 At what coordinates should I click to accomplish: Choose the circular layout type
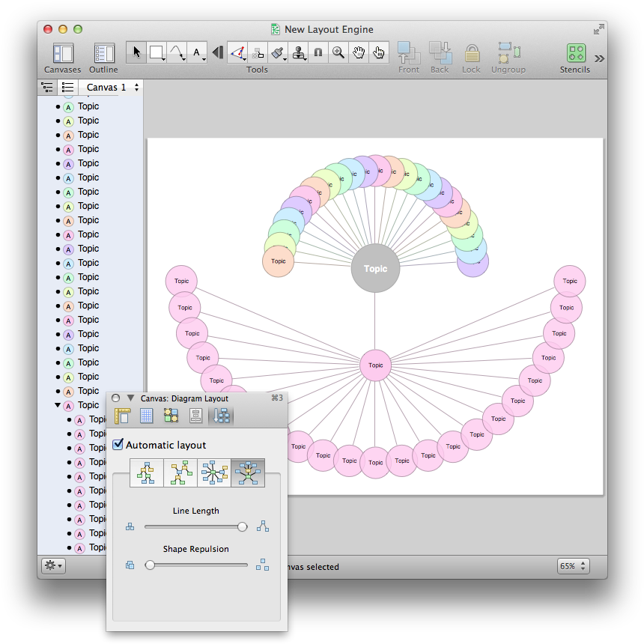pyautogui.click(x=214, y=473)
